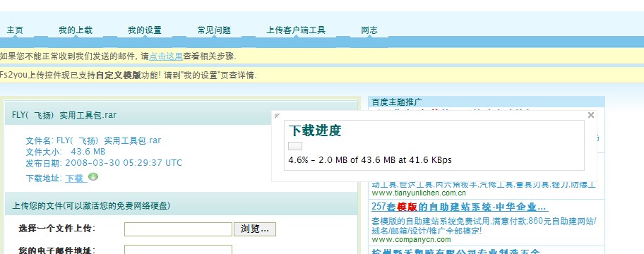Viewport: 644px width, 254px height.
Task: Click the file selection input field
Action: pos(178,229)
